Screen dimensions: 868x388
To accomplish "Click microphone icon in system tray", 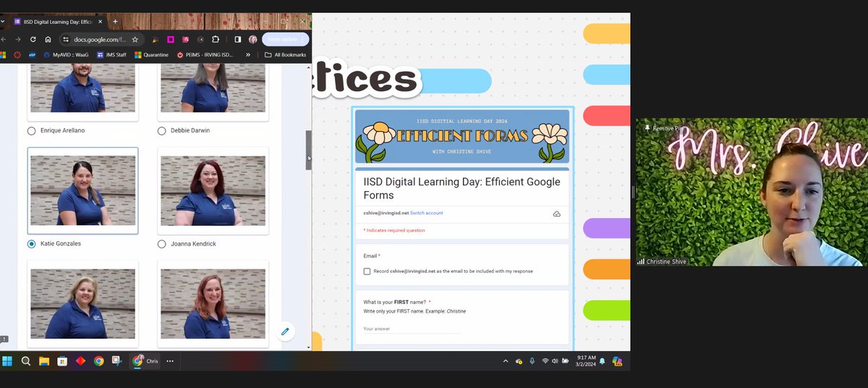I will point(532,360).
